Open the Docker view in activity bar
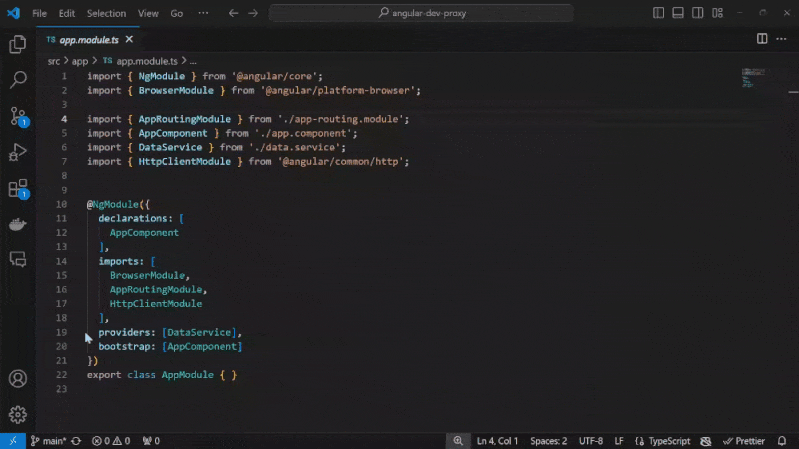 (17, 224)
